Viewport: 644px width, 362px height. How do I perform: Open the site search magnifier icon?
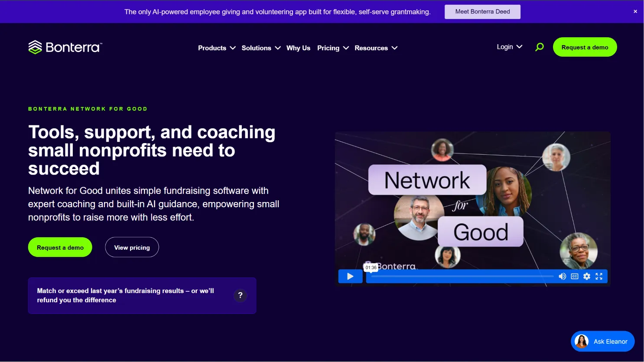point(540,47)
